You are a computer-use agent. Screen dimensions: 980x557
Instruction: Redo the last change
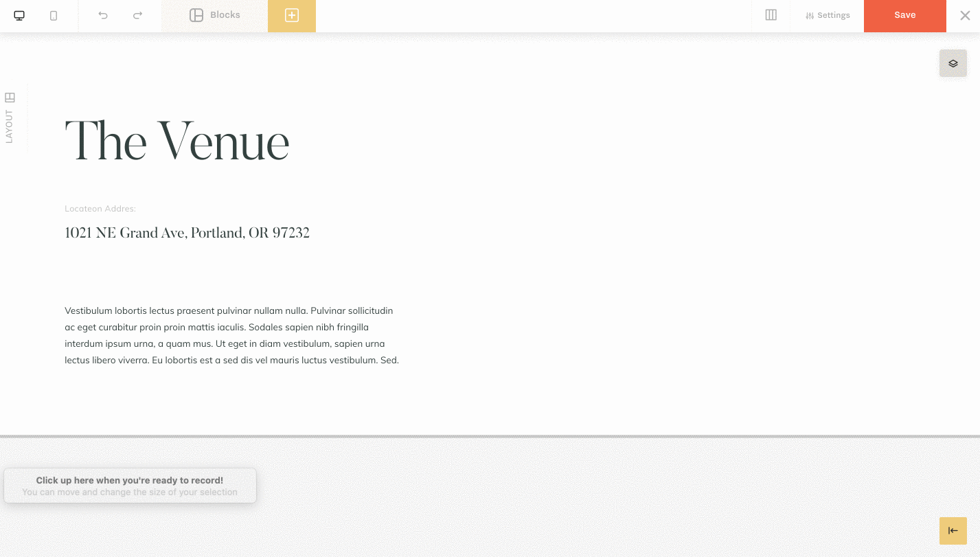137,15
